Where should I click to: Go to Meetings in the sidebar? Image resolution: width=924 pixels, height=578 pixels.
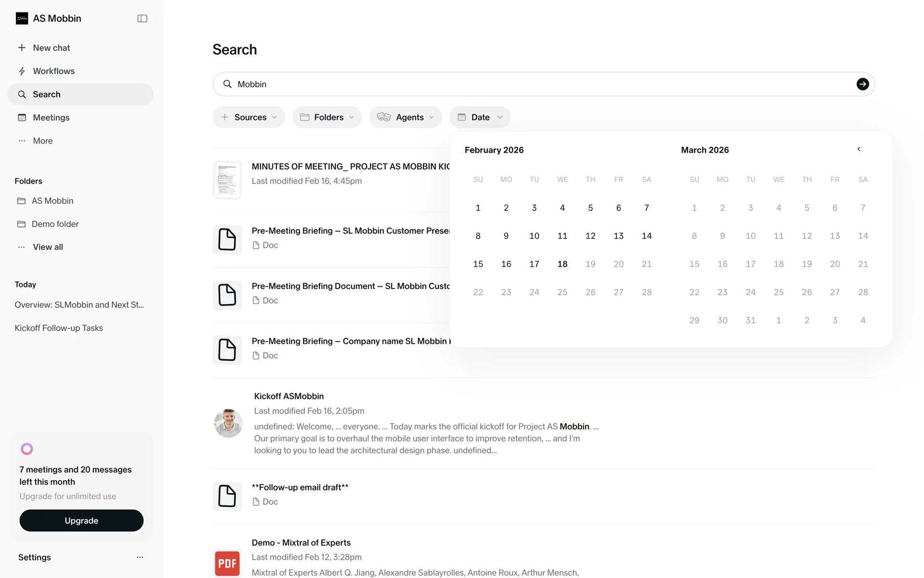(x=51, y=118)
